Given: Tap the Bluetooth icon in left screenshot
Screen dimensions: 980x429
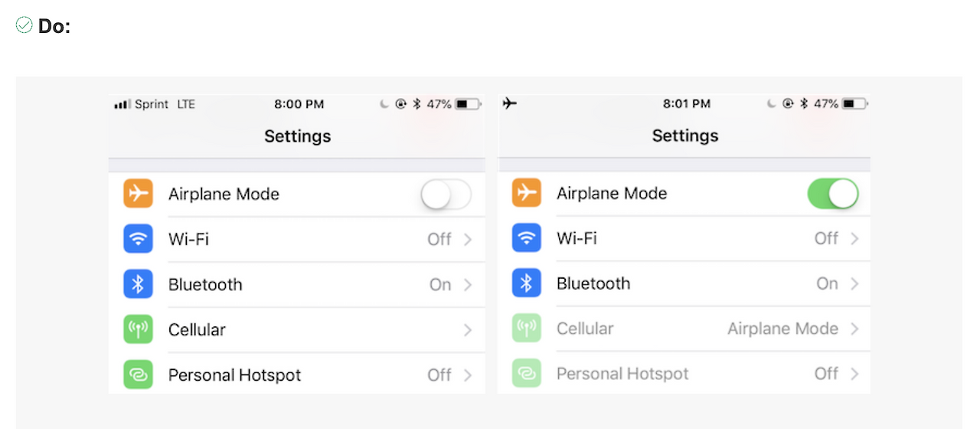Looking at the screenshot, I should pyautogui.click(x=138, y=284).
